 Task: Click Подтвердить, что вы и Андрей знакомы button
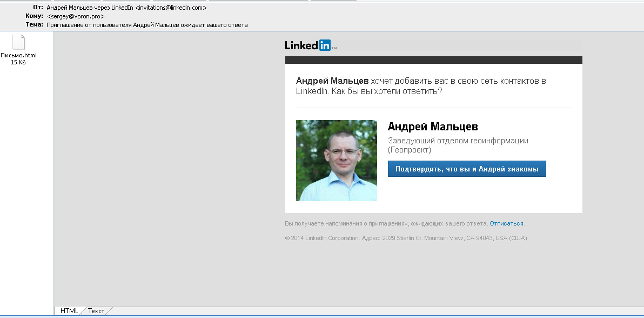pyautogui.click(x=467, y=169)
